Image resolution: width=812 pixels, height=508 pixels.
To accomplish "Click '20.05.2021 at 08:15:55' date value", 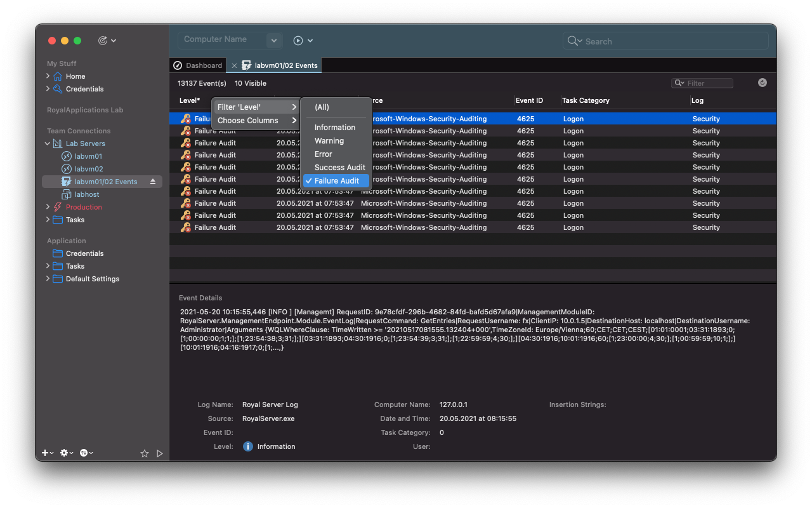I will pos(478,418).
